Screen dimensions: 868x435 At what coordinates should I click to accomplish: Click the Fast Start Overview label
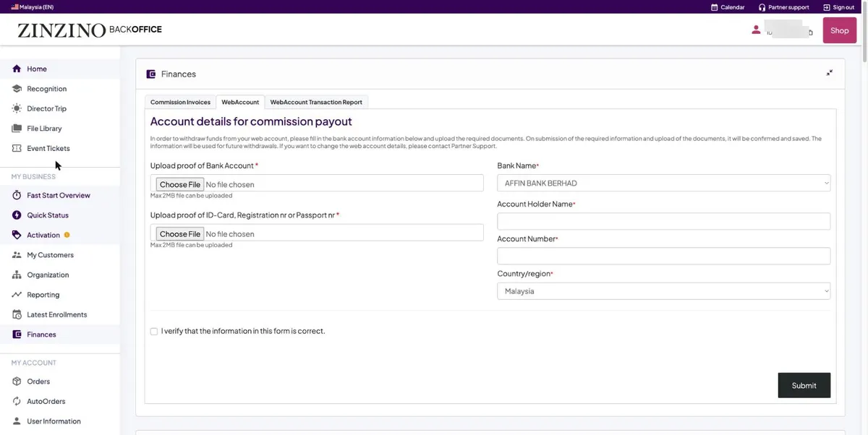pos(59,195)
